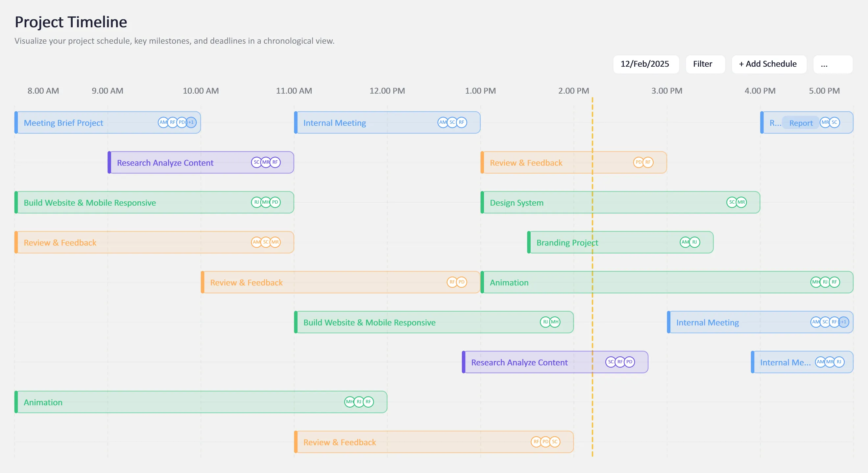This screenshot has width=868, height=473.
Task: Open the Meeting Brief Project task bar
Action: pyautogui.click(x=108, y=123)
